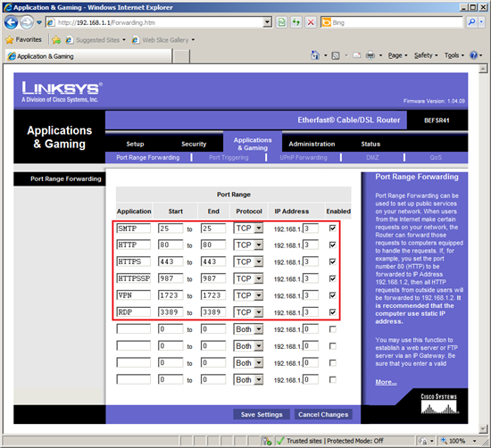Image resolution: width=491 pixels, height=448 pixels.
Task: Click the end port field showing 3389
Action: click(x=213, y=312)
